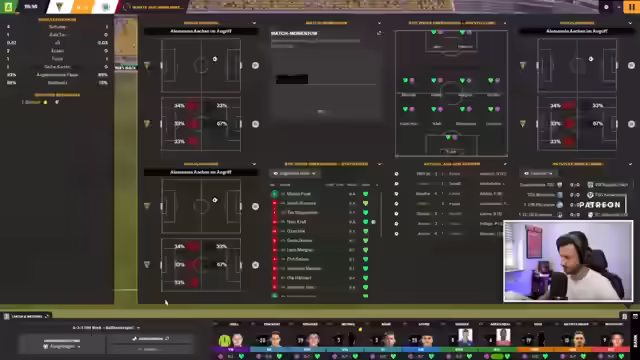Click the Fouls row in match stats

(x=57, y=59)
